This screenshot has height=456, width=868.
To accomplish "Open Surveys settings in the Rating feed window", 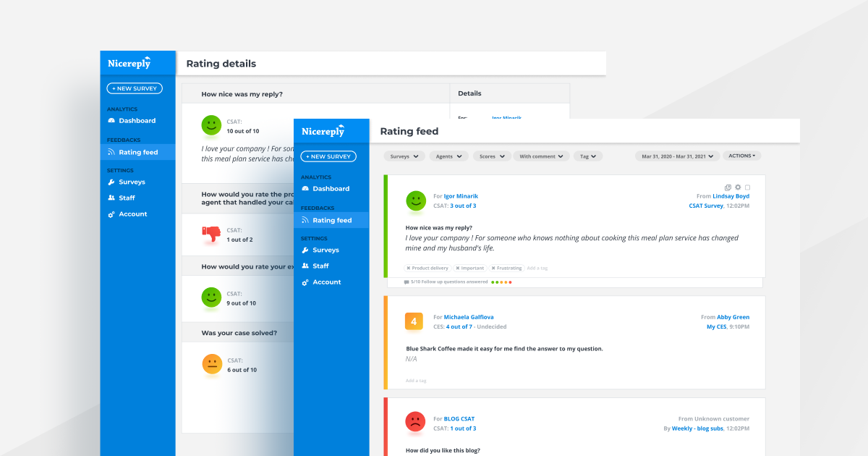I will click(x=320, y=250).
